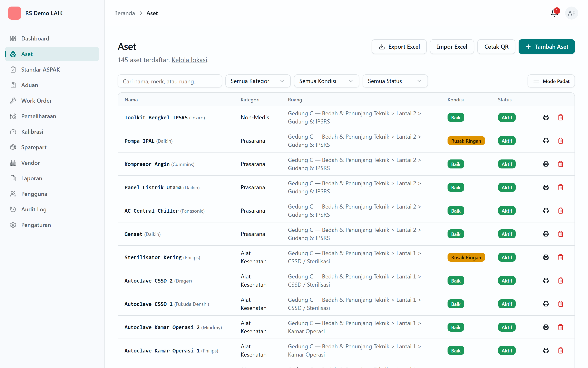Open Pengguna user management
The height and width of the screenshot is (368, 588).
(52, 194)
